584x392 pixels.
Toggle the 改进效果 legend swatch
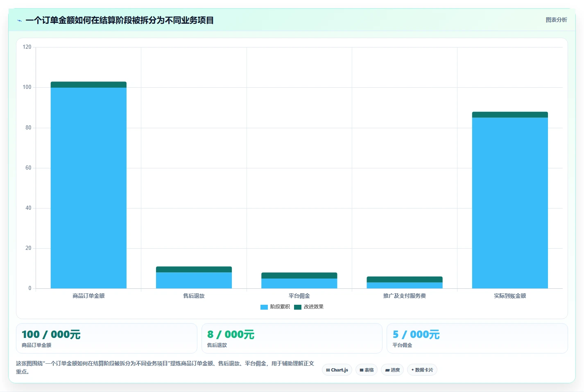[298, 307]
